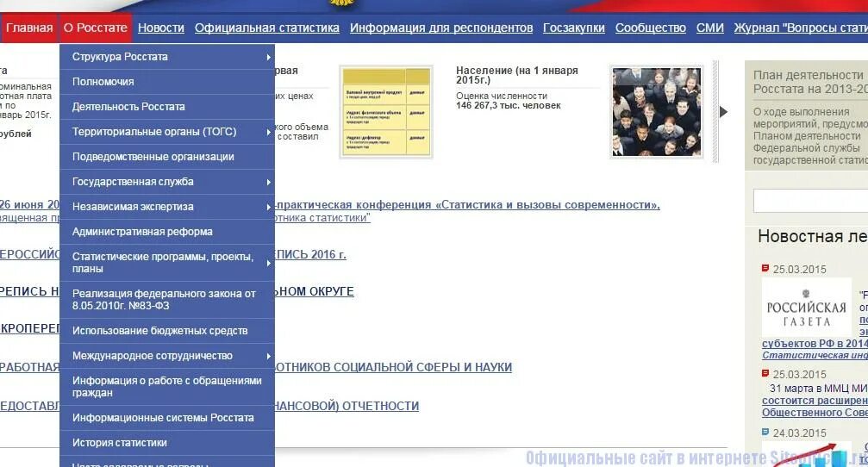
Task: Open Информация для респондентов menu item
Action: click(x=441, y=28)
